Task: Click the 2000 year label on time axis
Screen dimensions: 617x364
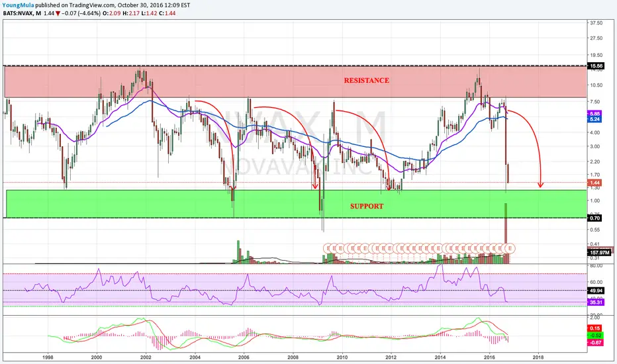Action: (97, 357)
